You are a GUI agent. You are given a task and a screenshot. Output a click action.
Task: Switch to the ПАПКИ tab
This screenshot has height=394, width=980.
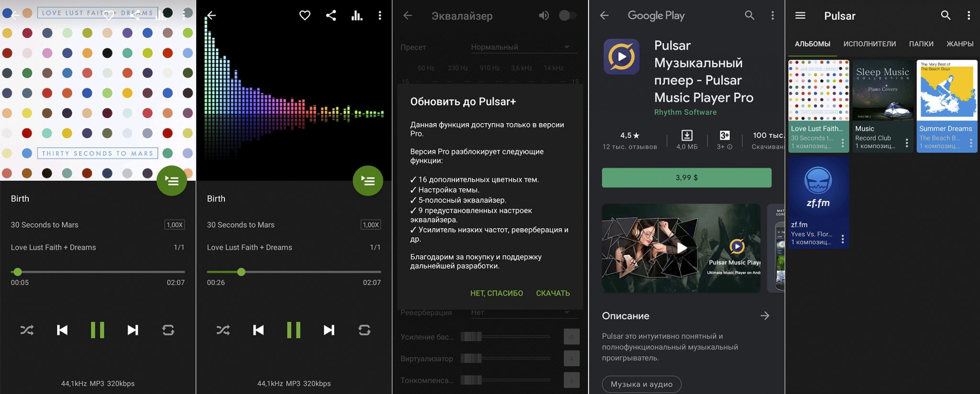pyautogui.click(x=921, y=44)
